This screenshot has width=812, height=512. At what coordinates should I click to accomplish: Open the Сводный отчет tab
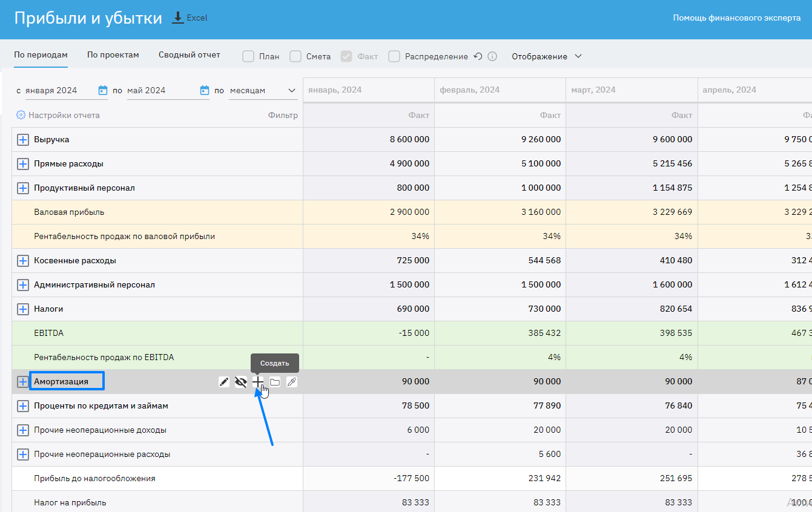coord(190,55)
